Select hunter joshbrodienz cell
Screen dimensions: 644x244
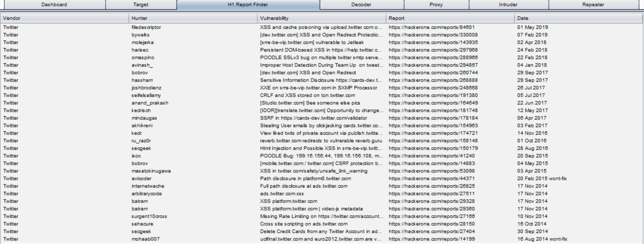point(193,88)
